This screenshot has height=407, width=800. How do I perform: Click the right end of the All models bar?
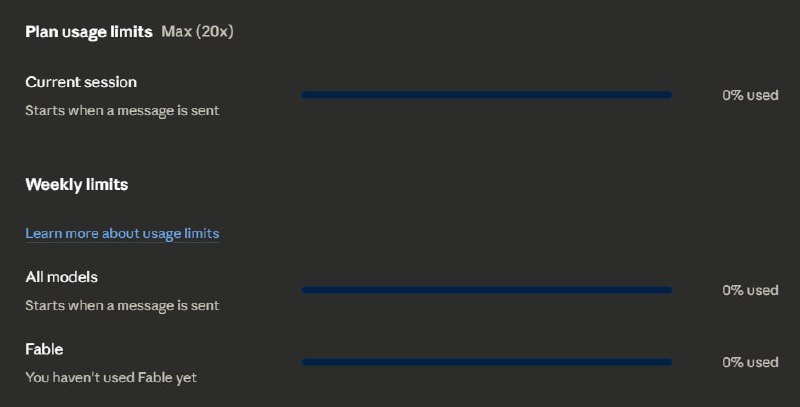click(x=669, y=290)
